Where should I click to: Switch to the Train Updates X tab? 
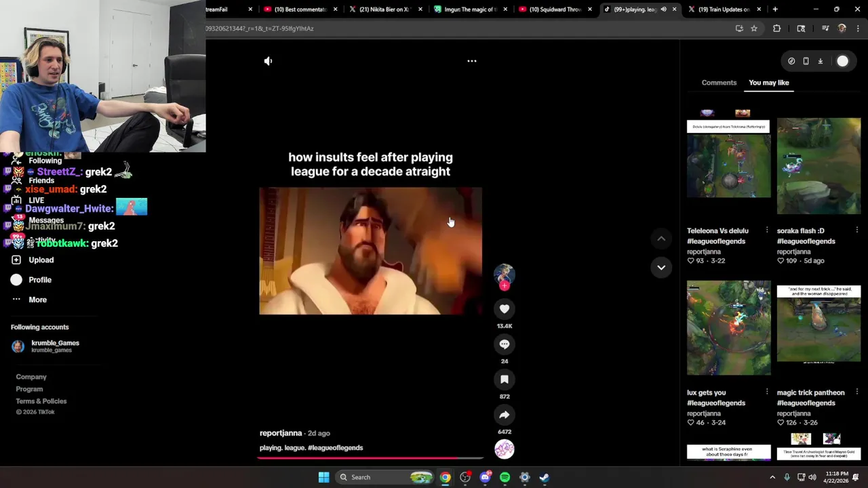tap(724, 9)
